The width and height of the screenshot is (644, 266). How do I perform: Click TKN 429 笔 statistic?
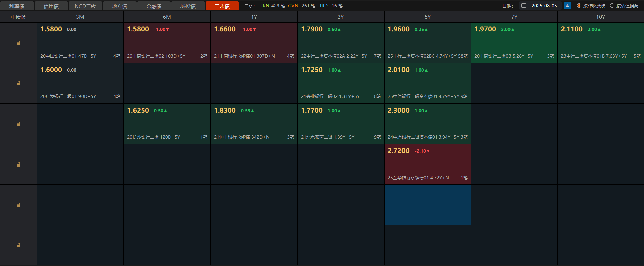[273, 6]
